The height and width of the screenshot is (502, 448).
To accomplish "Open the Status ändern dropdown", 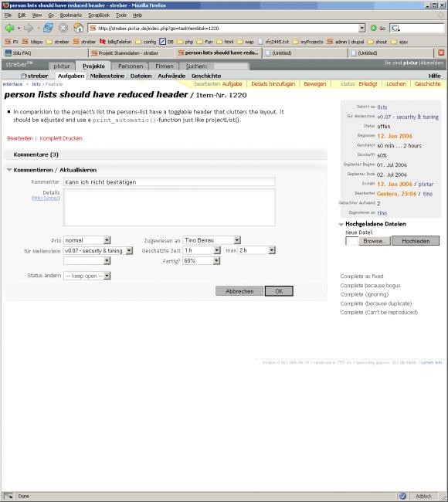I will click(x=87, y=276).
